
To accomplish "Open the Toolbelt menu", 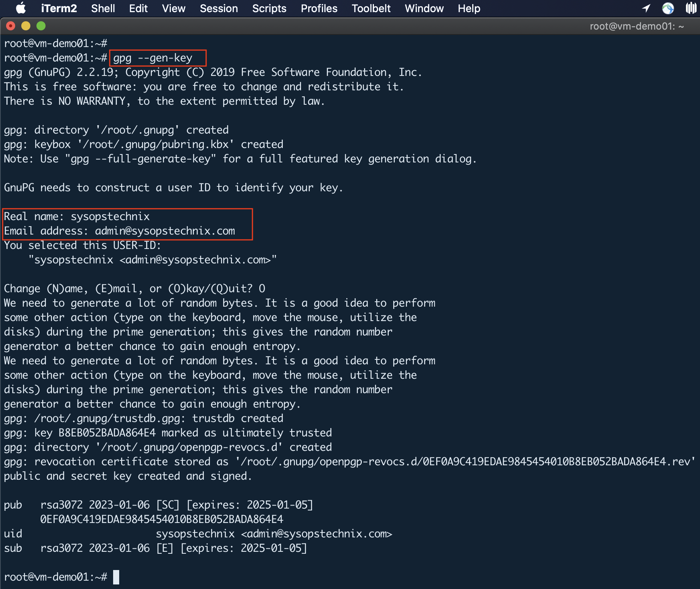I will pyautogui.click(x=371, y=8).
